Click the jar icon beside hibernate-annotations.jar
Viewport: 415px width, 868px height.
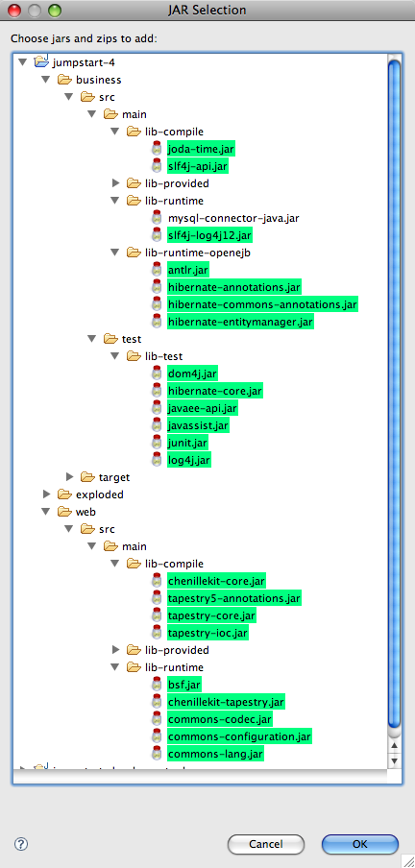(157, 287)
